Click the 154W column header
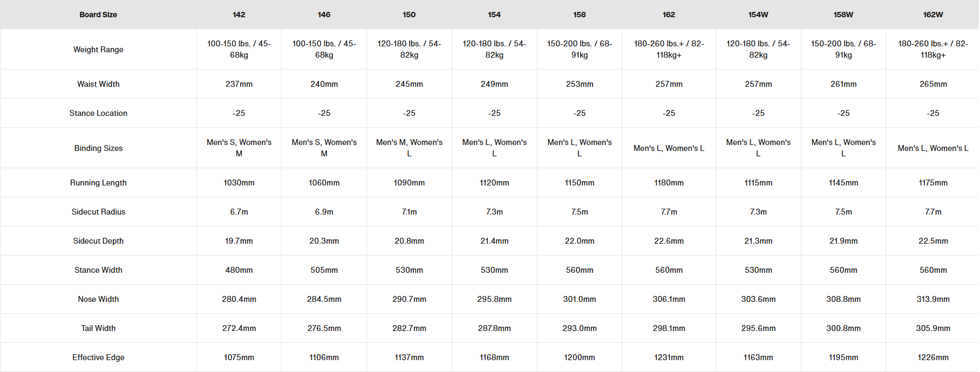Viewport: 980px width, 372px height. pos(758,15)
